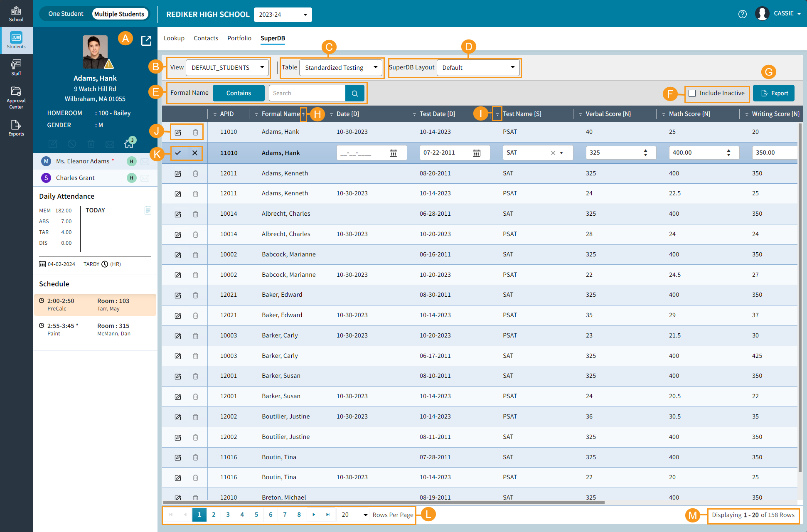The height and width of the screenshot is (532, 807).
Task: Pop out Hank Adams' student card
Action: click(x=146, y=41)
